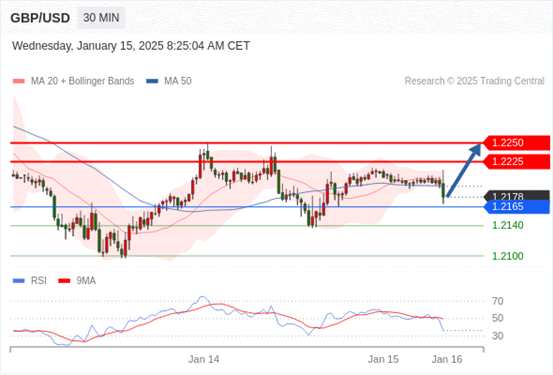Click the GBP/USD chart title
The height and width of the screenshot is (375, 553).
point(40,18)
